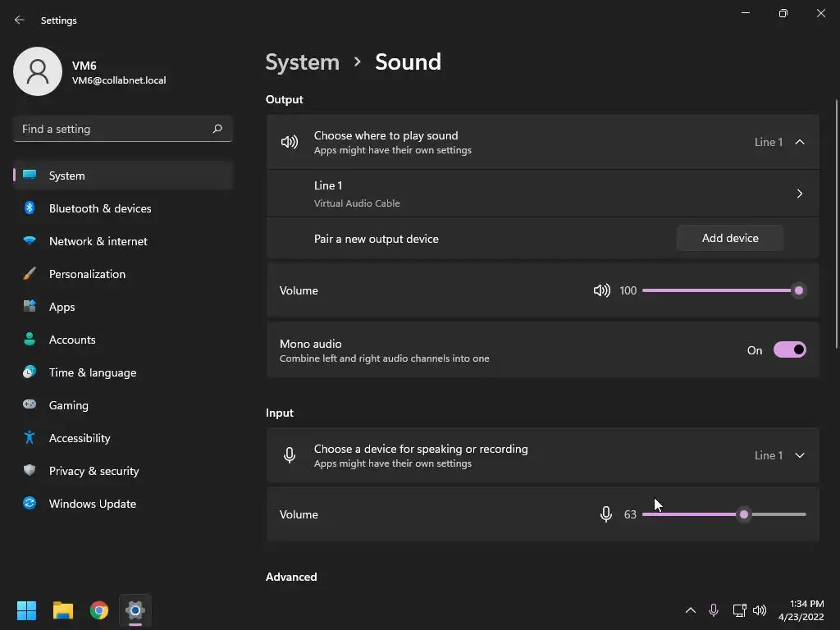This screenshot has width=840, height=630.
Task: Mute output using the Volume speaker icon
Action: click(x=602, y=290)
